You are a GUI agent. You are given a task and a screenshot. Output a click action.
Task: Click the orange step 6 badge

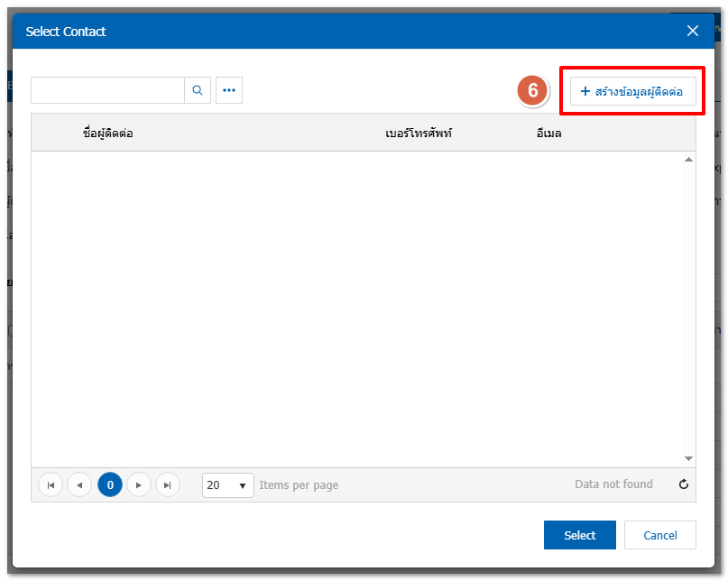point(533,91)
